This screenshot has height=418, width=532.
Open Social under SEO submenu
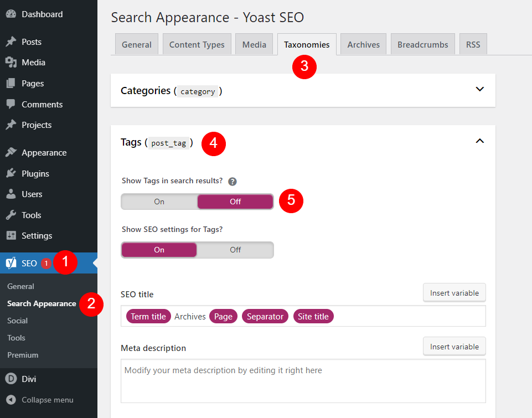17,321
